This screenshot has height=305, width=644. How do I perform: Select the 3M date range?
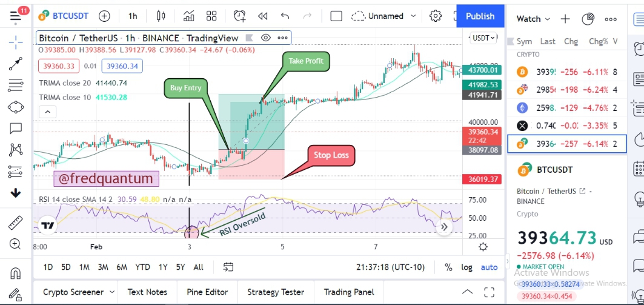102,267
